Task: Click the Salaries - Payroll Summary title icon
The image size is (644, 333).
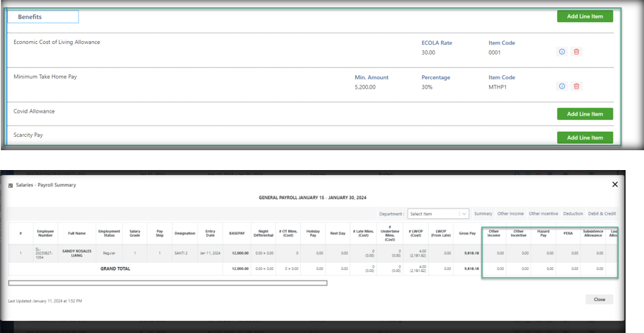Action: coord(11,185)
